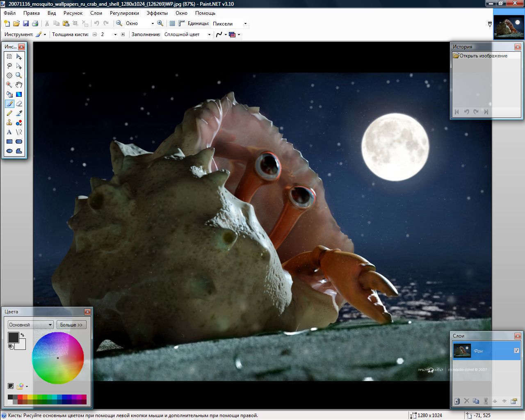525x420 pixels.
Task: Select the Paintbrush tool in Tools panel
Action: [x=9, y=104]
